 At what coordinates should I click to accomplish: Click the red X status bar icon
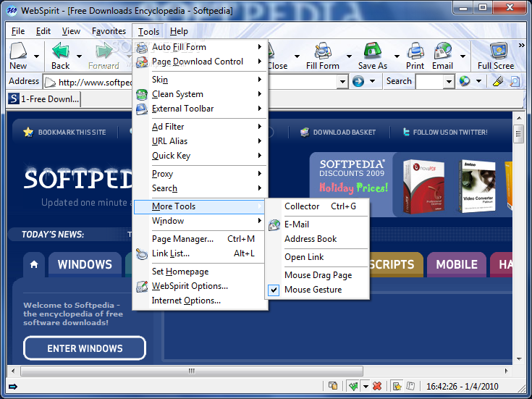(376, 386)
